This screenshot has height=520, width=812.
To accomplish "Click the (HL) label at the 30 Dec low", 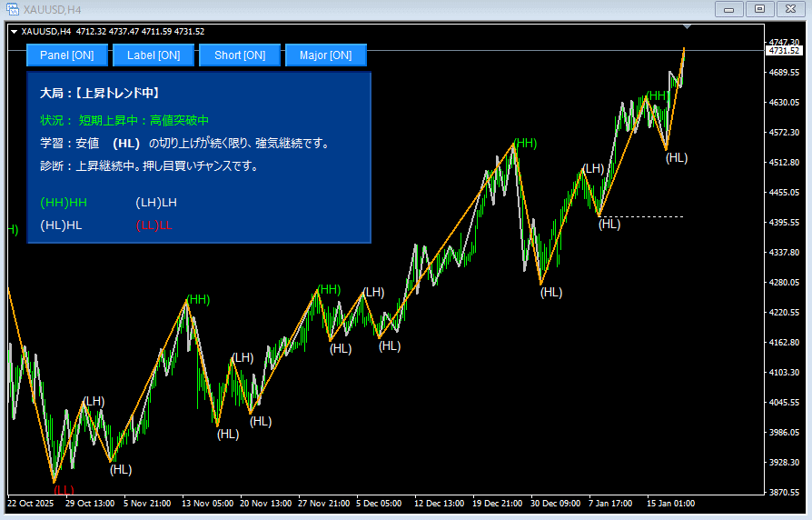I will 551,292.
